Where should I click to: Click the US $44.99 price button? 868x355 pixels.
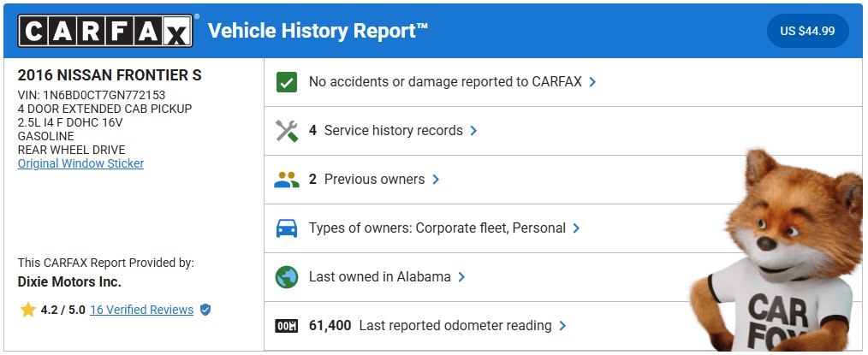tap(807, 32)
